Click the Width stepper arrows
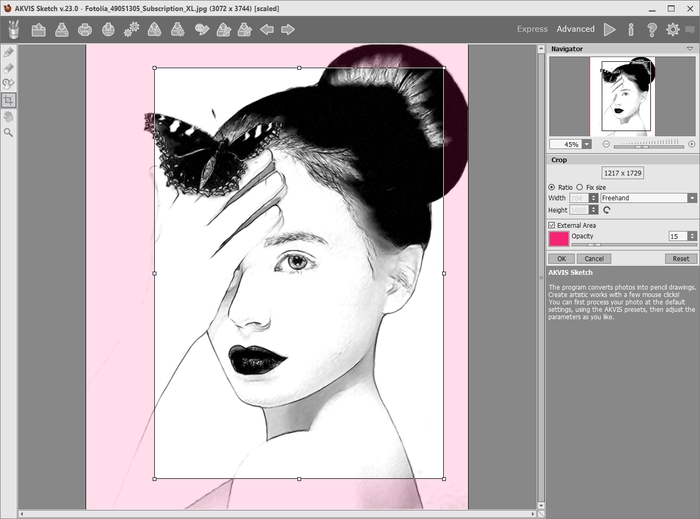The image size is (700, 519). (594, 198)
